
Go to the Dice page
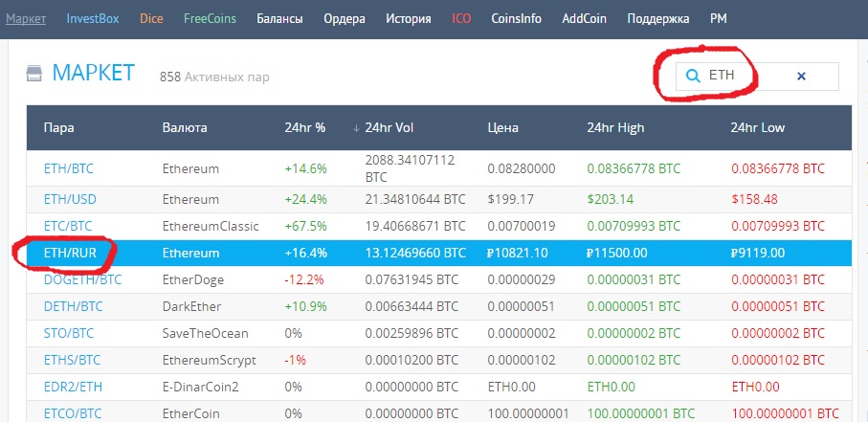click(x=151, y=19)
